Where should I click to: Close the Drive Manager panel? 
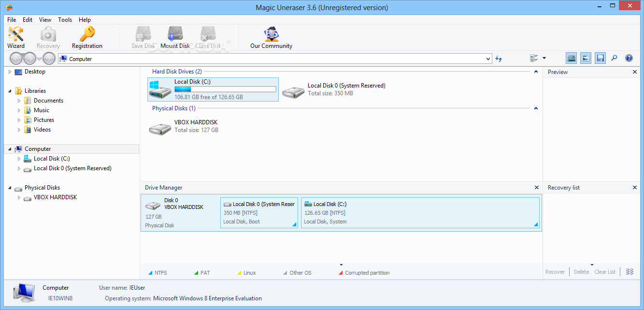coord(537,188)
